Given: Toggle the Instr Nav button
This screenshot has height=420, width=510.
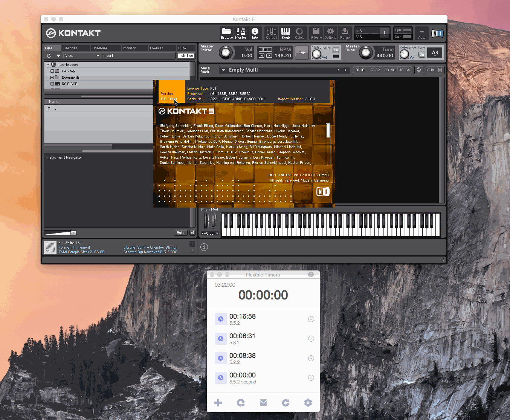Looking at the screenshot, I should click(186, 56).
